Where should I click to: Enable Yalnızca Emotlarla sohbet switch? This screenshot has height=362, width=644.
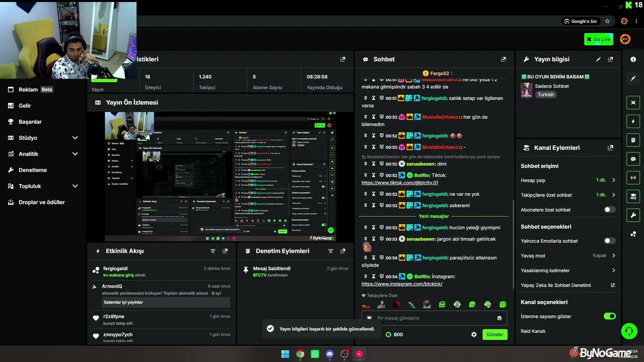[x=609, y=241]
